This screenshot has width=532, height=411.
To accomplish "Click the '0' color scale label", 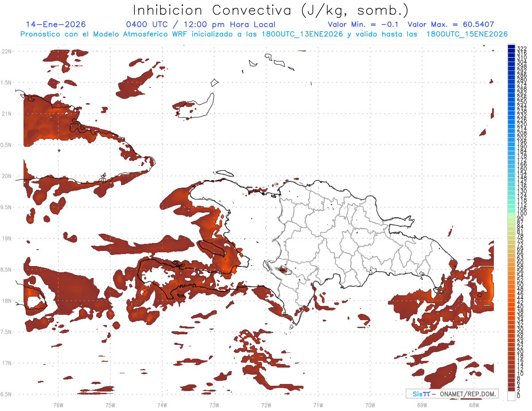I will pos(519,396).
